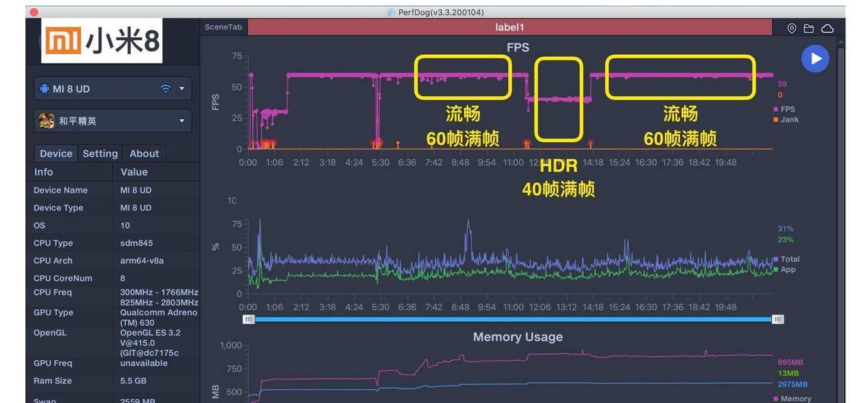Open the folder icon in top bar
The height and width of the screenshot is (403, 868).
[x=809, y=28]
